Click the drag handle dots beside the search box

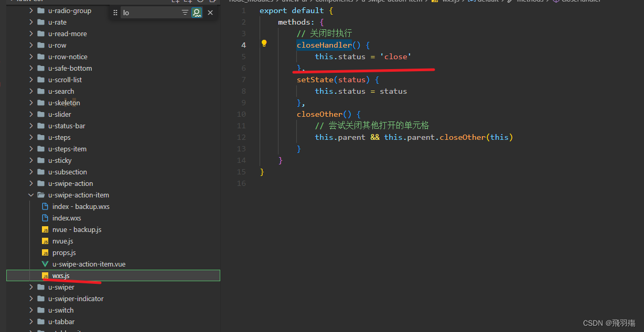[x=115, y=12]
